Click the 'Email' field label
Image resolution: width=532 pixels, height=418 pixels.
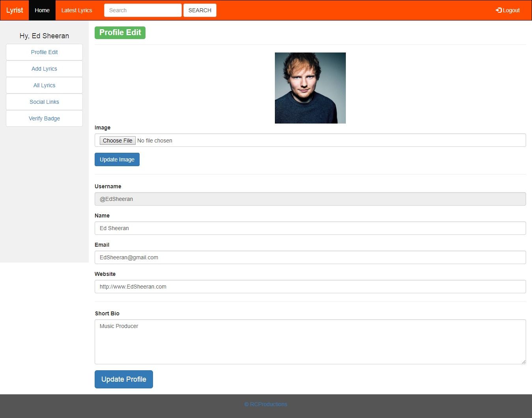pyautogui.click(x=102, y=245)
